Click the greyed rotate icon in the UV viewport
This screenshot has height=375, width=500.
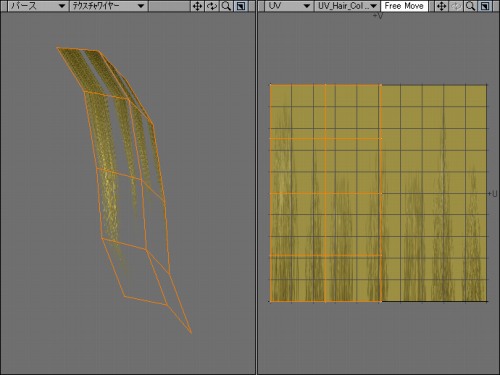point(456,6)
